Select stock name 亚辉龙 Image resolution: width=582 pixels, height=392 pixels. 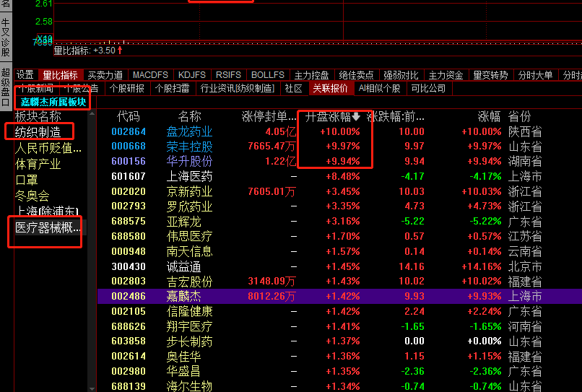tap(183, 222)
